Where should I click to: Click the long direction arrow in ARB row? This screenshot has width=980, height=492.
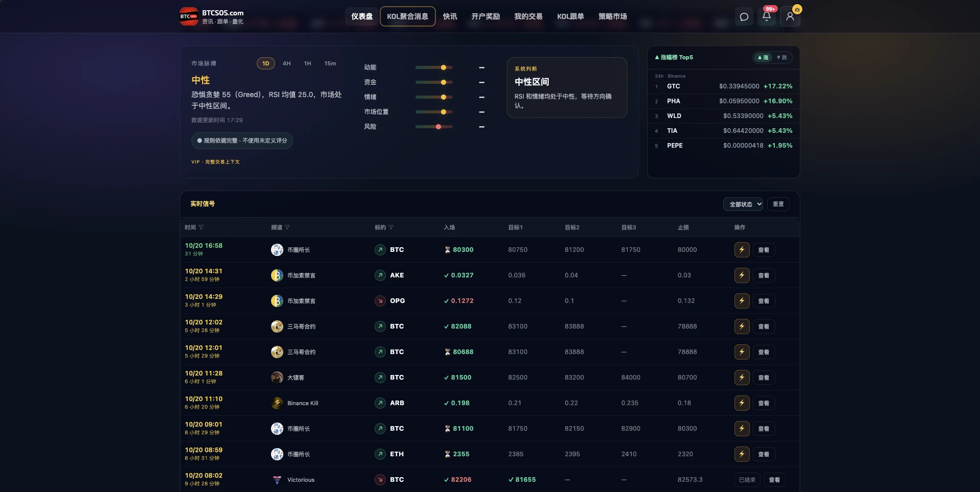pos(380,403)
